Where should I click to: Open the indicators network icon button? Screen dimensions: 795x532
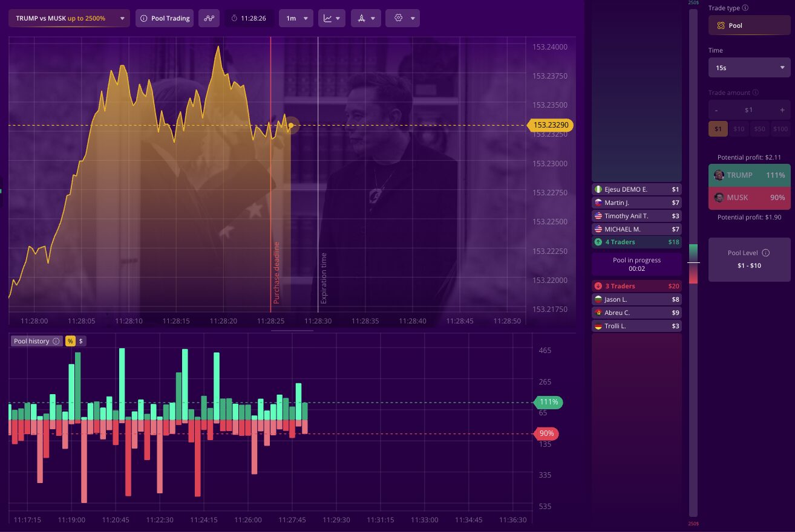point(209,18)
